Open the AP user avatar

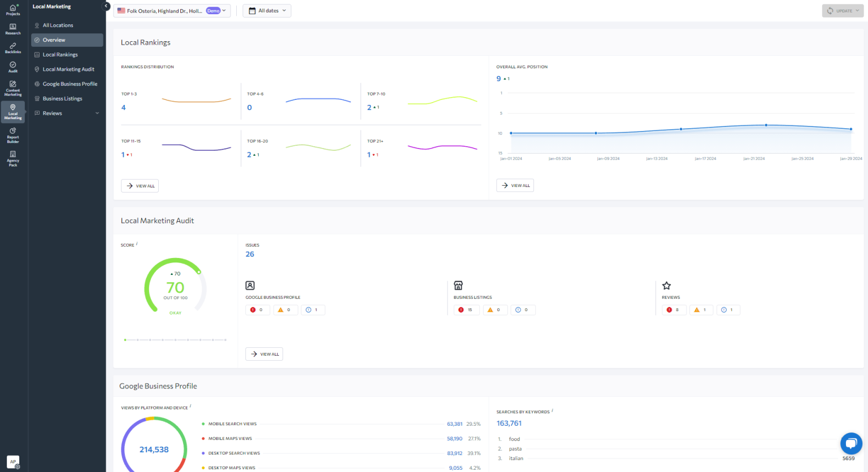click(13, 462)
